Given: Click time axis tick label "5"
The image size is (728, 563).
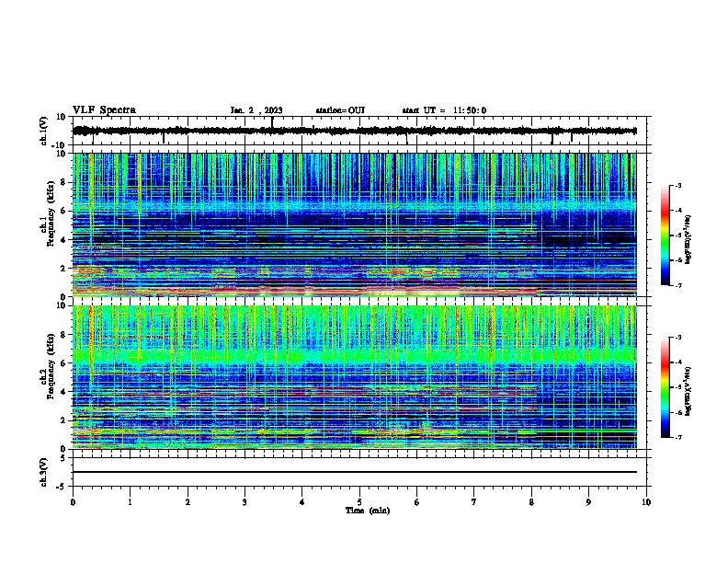Looking at the screenshot, I should tap(359, 502).
